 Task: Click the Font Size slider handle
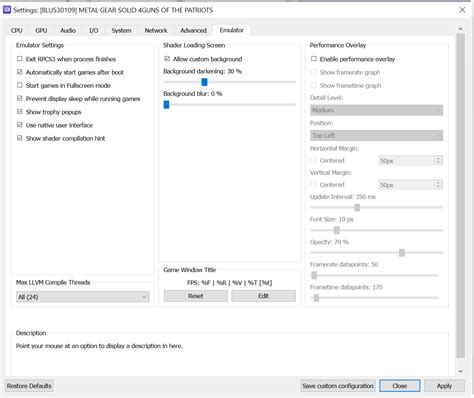[337, 230]
